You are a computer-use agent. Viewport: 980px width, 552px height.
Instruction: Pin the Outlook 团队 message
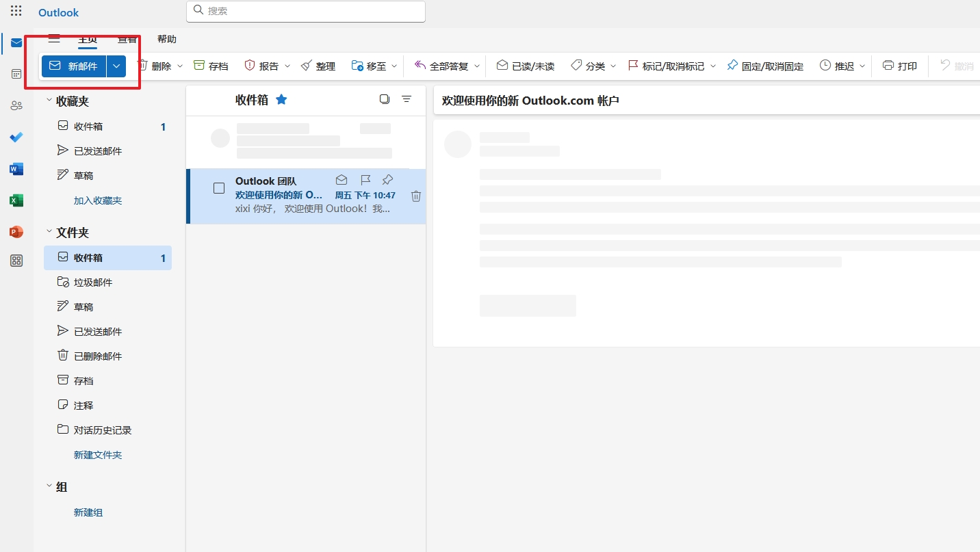387,180
